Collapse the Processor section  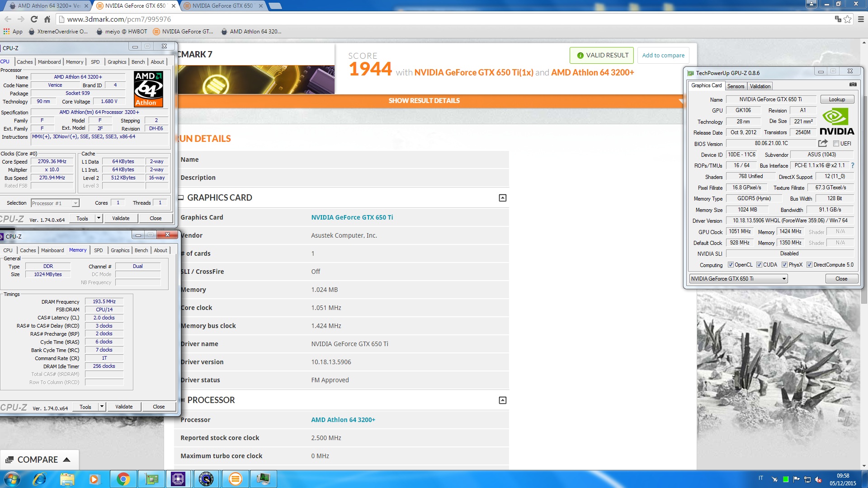coord(502,400)
